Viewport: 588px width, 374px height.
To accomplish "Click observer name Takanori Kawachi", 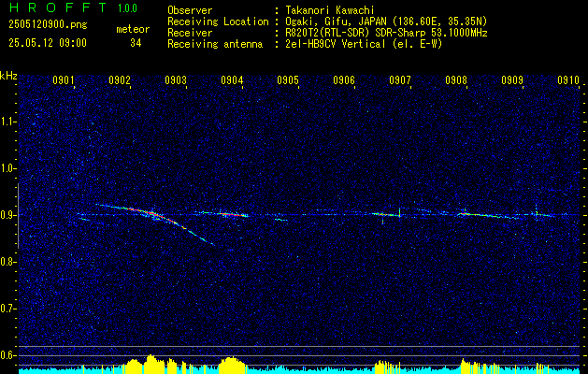I will pyautogui.click(x=329, y=10).
